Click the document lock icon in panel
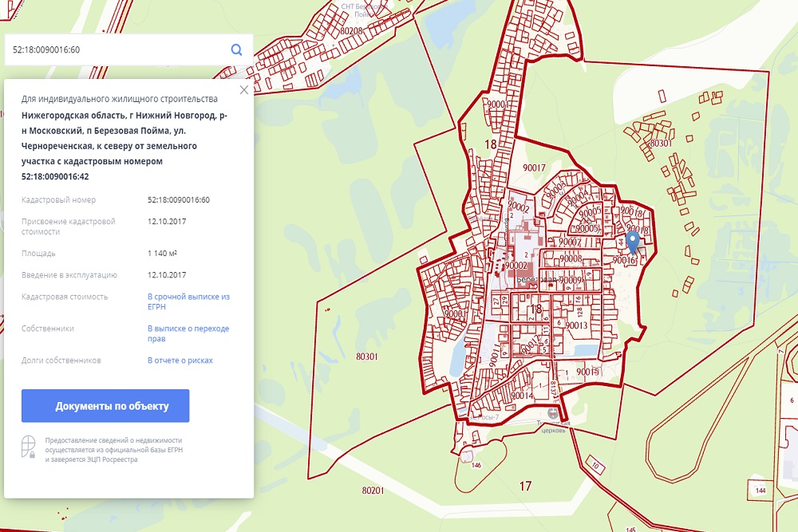 click(x=29, y=447)
